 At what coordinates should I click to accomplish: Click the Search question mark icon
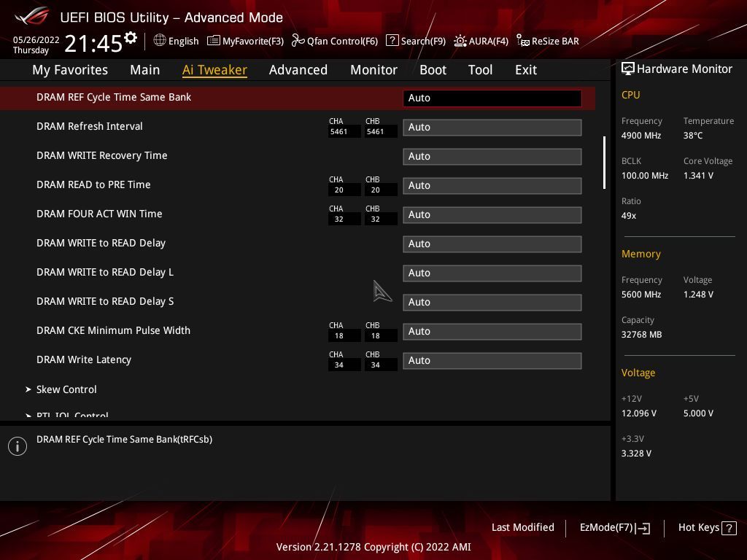coord(392,41)
